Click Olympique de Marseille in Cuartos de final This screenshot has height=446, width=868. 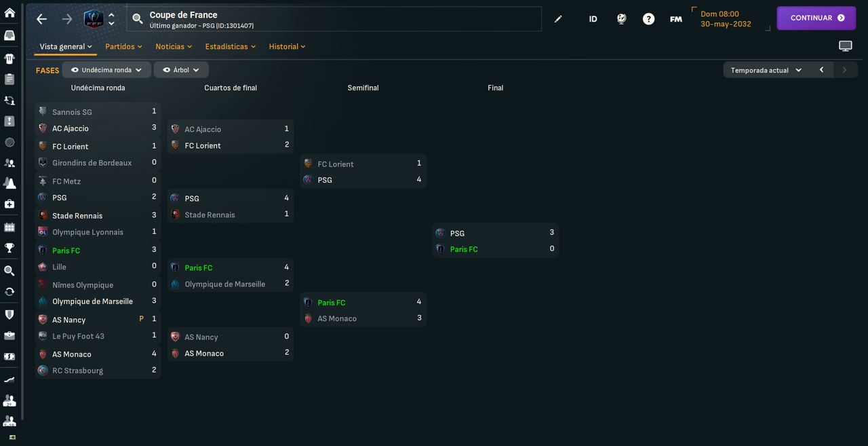click(225, 284)
